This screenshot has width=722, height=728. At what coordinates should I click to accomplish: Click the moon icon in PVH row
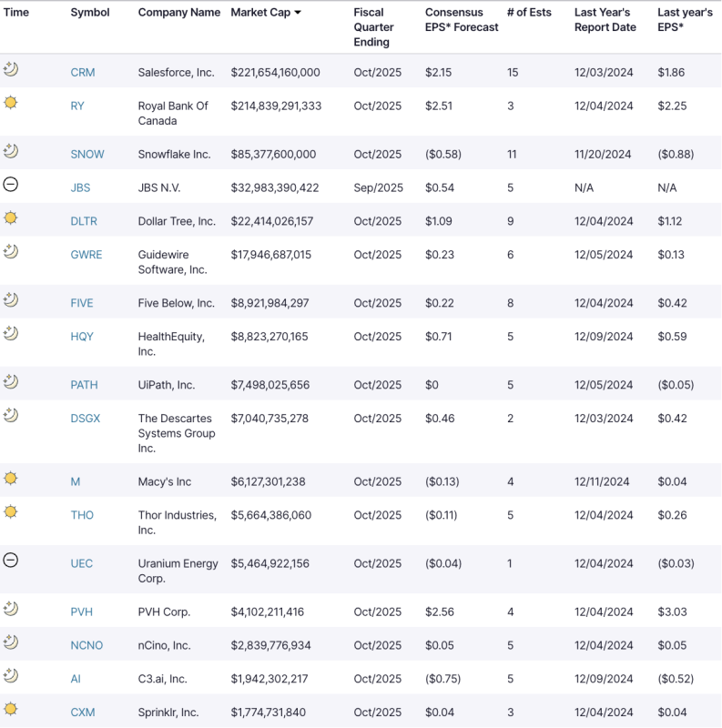click(11, 609)
